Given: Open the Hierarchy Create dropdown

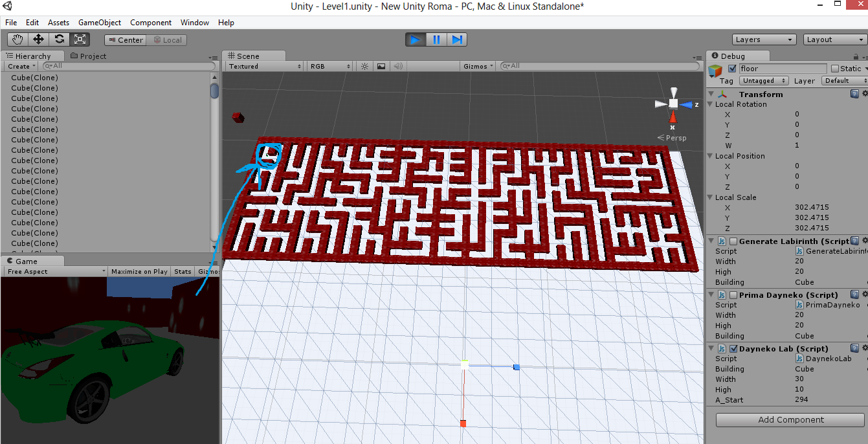Looking at the screenshot, I should pyautogui.click(x=20, y=66).
